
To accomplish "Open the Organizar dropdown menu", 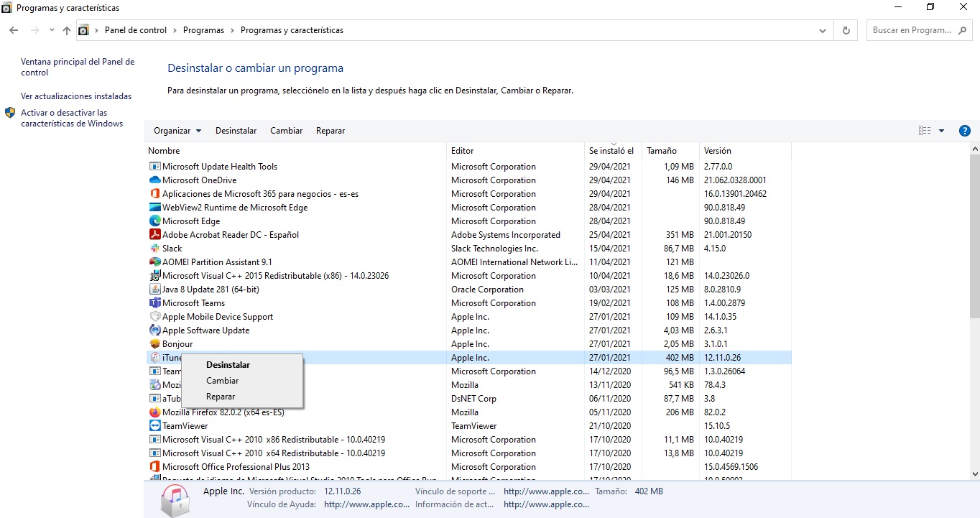I will click(x=177, y=131).
